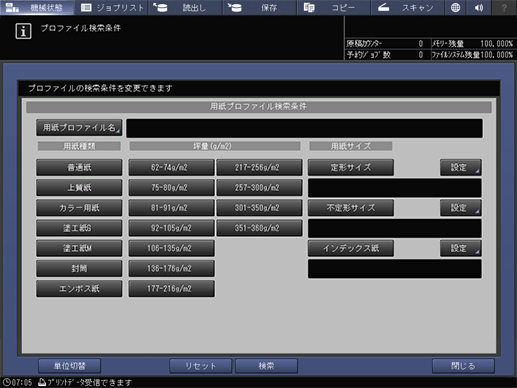Click the speaker sound icon
The height and width of the screenshot is (388, 517).
[x=479, y=7]
